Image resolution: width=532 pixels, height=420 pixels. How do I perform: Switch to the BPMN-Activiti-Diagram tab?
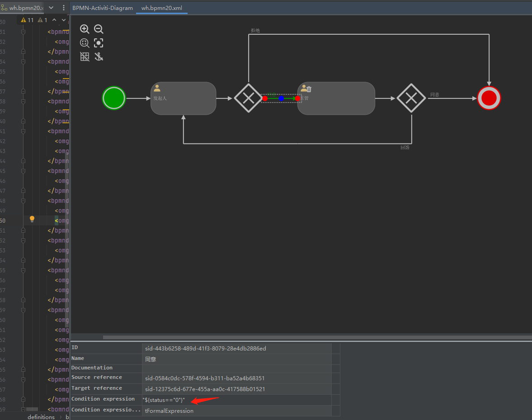click(x=103, y=8)
